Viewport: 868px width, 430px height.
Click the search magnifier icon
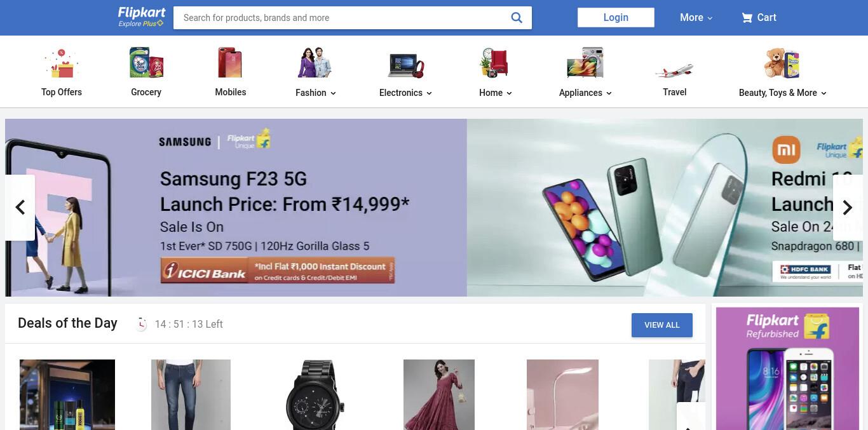coord(517,18)
